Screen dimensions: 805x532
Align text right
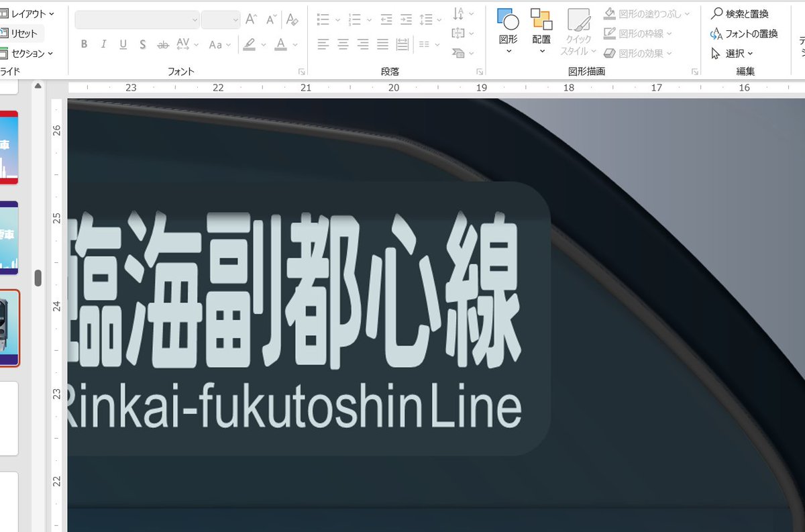pos(363,45)
